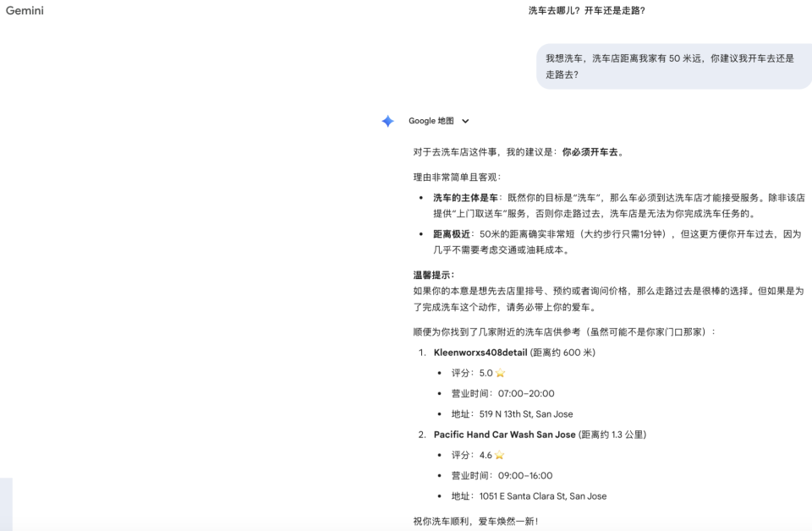Click the bold suggestion text 你必须开车去
Viewport: 812px width, 531px height.
(592, 152)
